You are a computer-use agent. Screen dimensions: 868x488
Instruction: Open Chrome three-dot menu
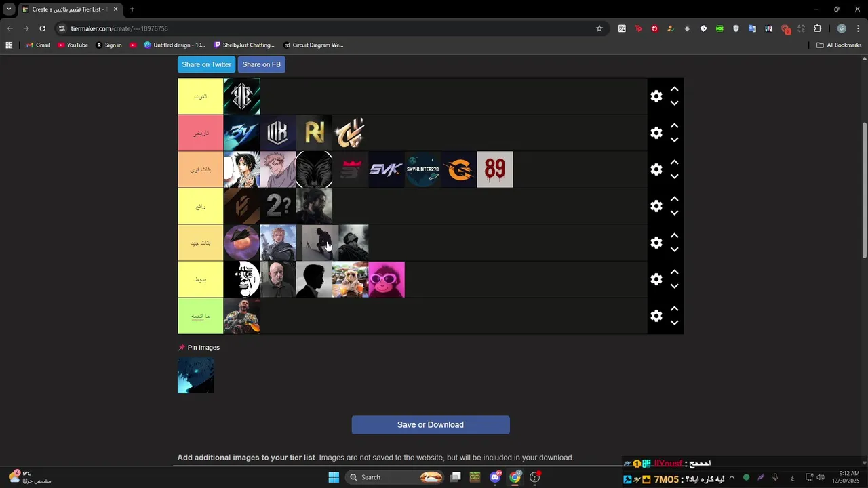[x=858, y=28]
